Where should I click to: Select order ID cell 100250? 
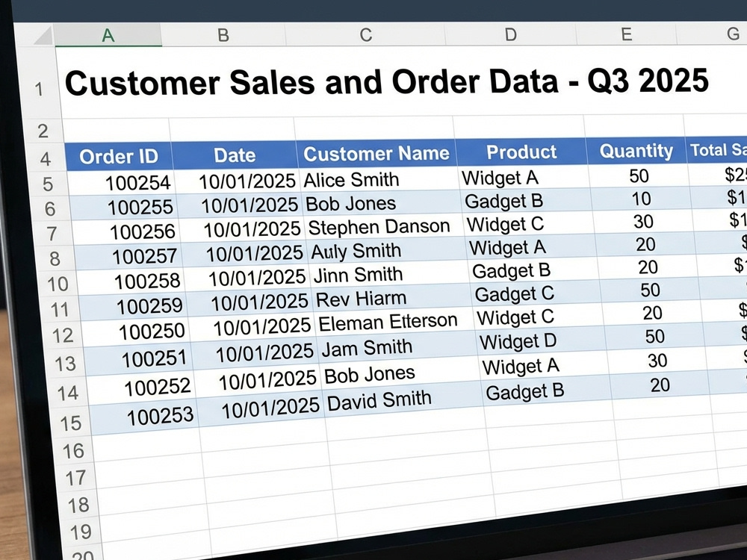(137, 332)
